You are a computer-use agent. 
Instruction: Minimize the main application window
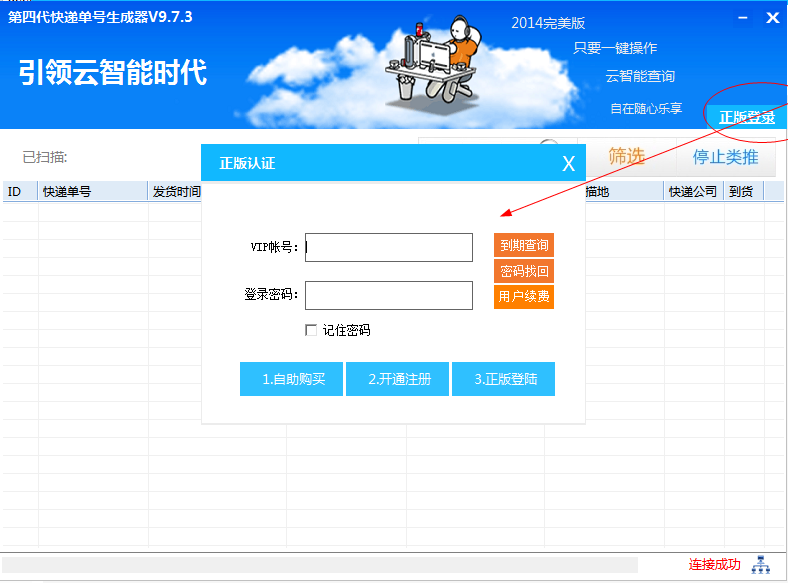tap(743, 18)
